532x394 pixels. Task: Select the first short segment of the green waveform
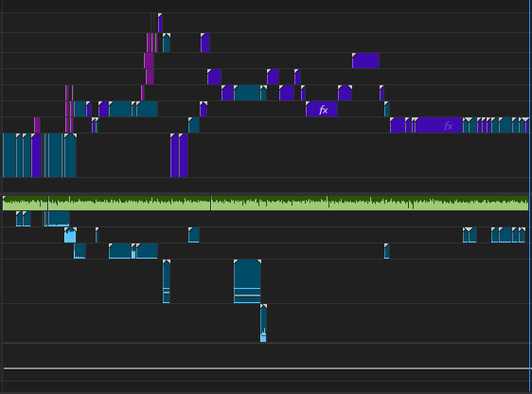click(x=26, y=203)
